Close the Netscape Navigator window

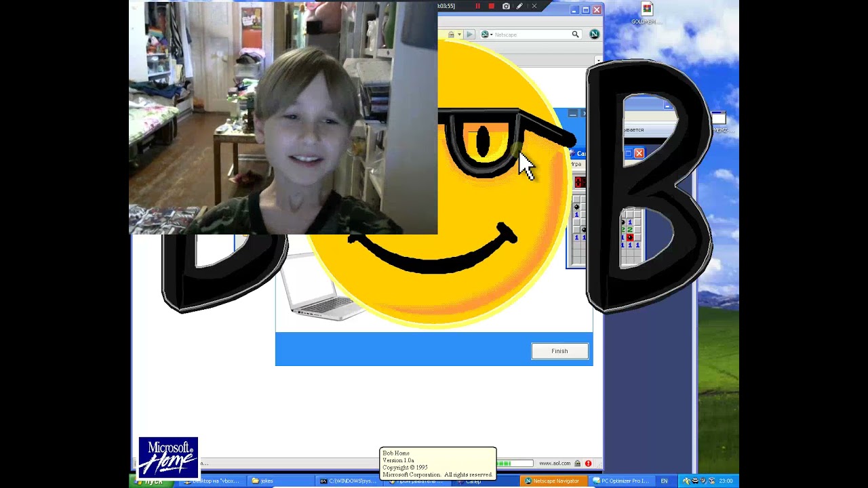[597, 9]
